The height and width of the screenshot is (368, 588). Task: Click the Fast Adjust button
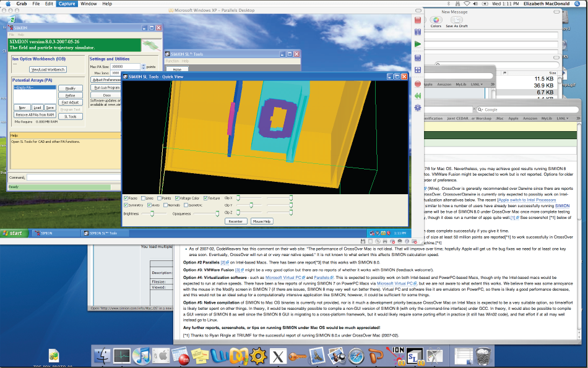pos(70,102)
